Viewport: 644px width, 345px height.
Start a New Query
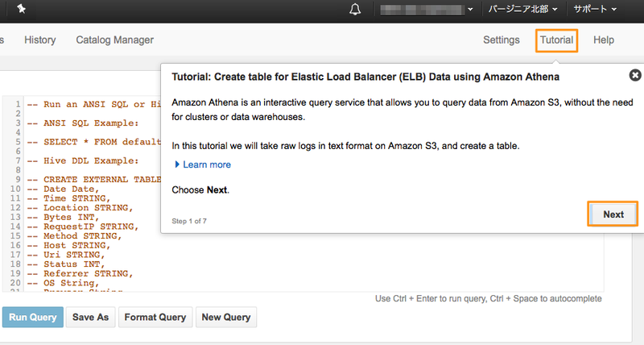226,317
